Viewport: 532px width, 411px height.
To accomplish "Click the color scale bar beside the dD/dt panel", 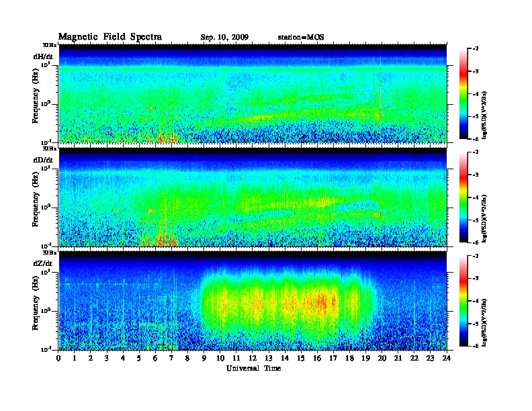I will [x=463, y=197].
